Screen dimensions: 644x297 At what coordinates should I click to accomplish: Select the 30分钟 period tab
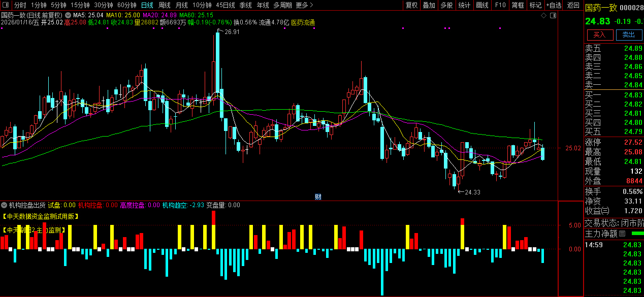coord(103,5)
